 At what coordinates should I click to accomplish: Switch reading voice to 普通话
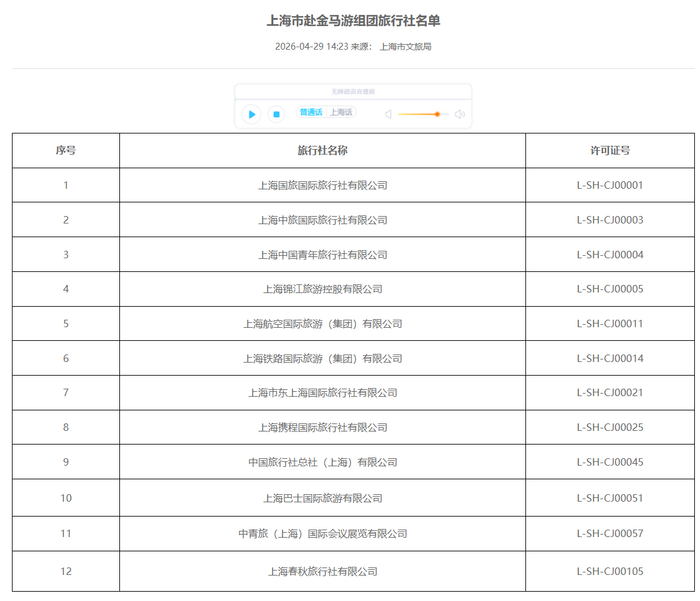pos(311,112)
